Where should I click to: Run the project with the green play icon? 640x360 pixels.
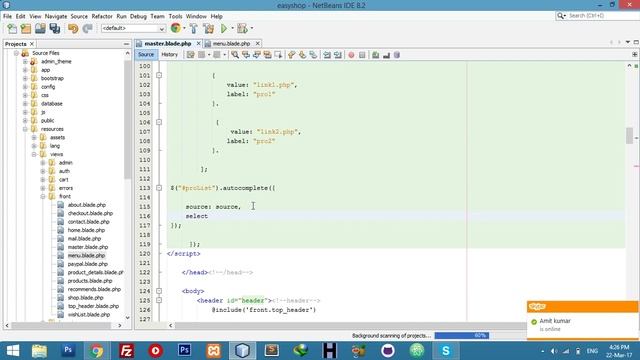(224, 29)
